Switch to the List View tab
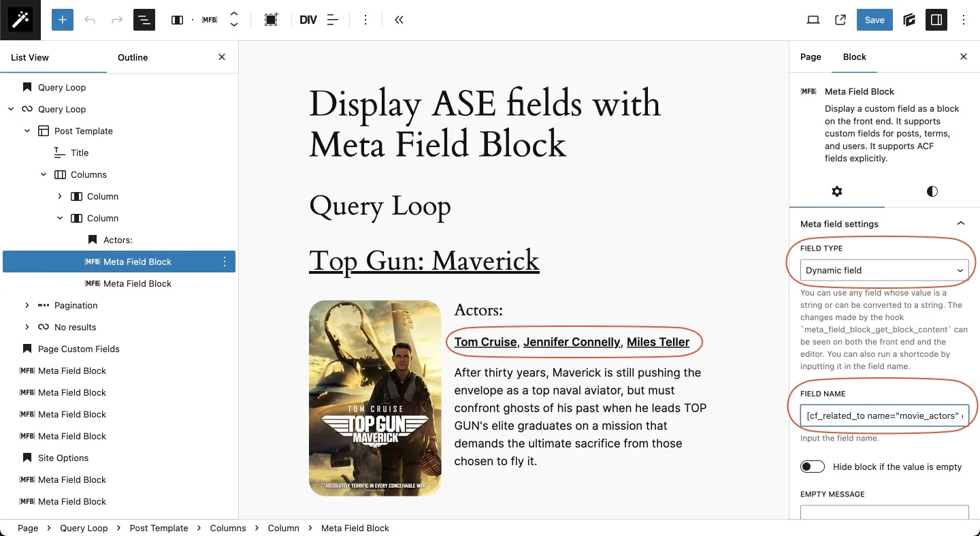Viewport: 980px width, 536px height. (x=30, y=57)
